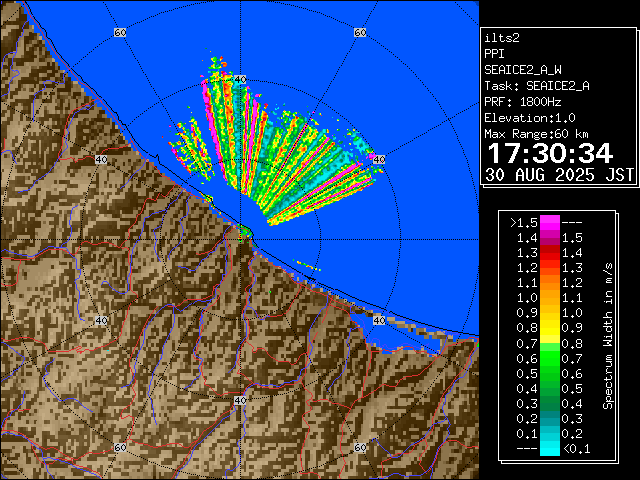Screen dimensions: 640x480
Task: Click the magenta >1.5 legend swatch
Action: [x=549, y=221]
